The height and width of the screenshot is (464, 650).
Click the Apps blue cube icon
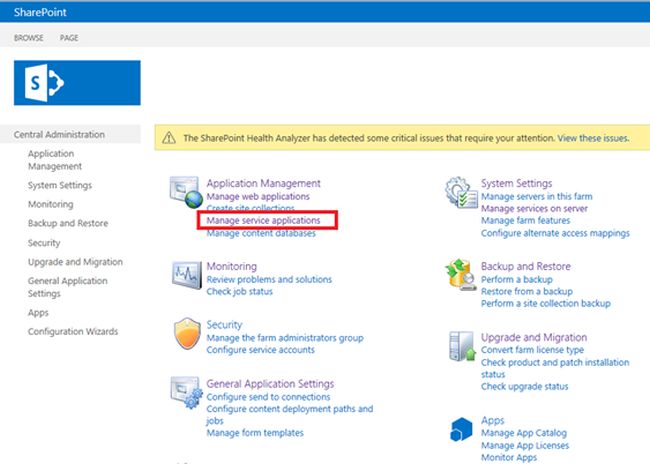461,429
